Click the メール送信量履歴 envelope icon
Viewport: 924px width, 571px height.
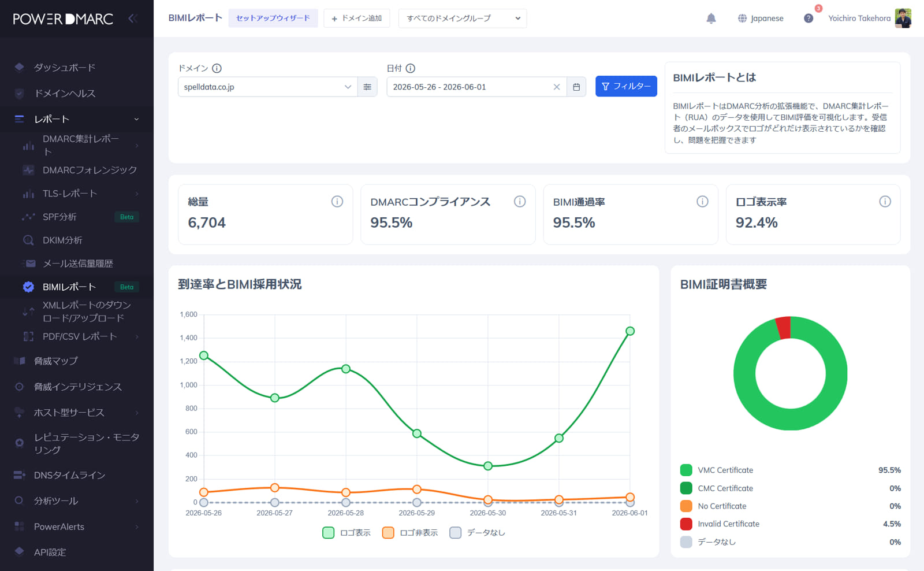click(x=30, y=264)
